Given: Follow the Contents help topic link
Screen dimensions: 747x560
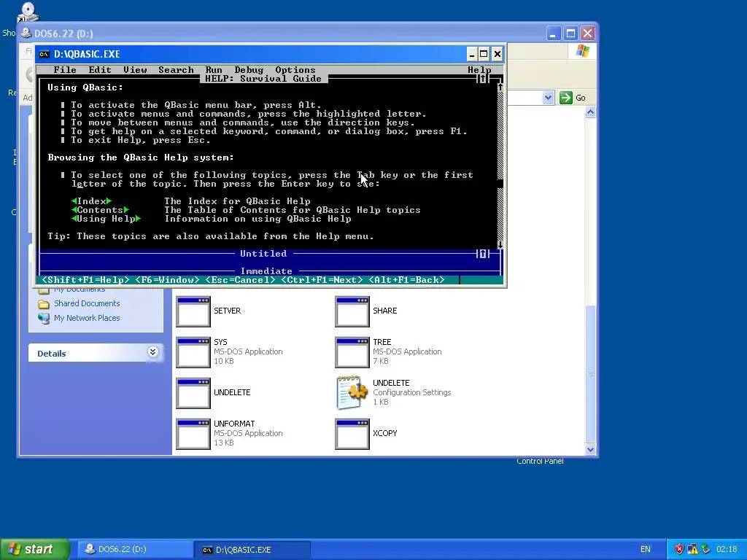Looking at the screenshot, I should (100, 210).
